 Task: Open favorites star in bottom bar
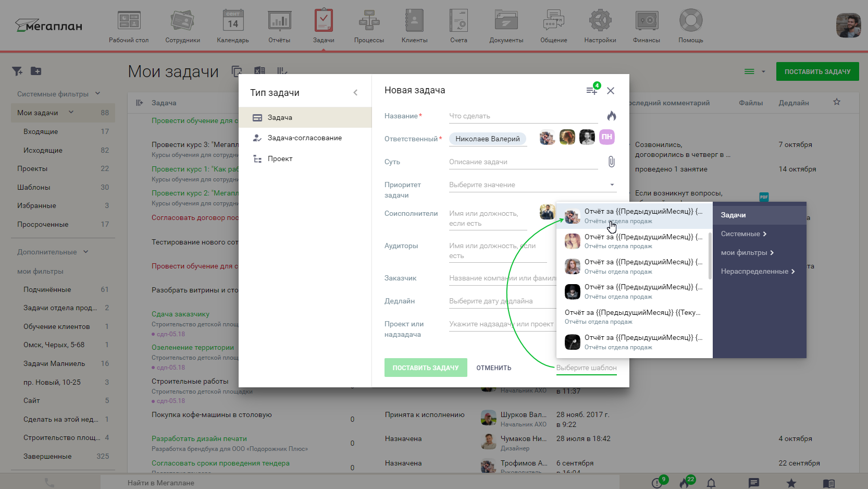click(791, 483)
